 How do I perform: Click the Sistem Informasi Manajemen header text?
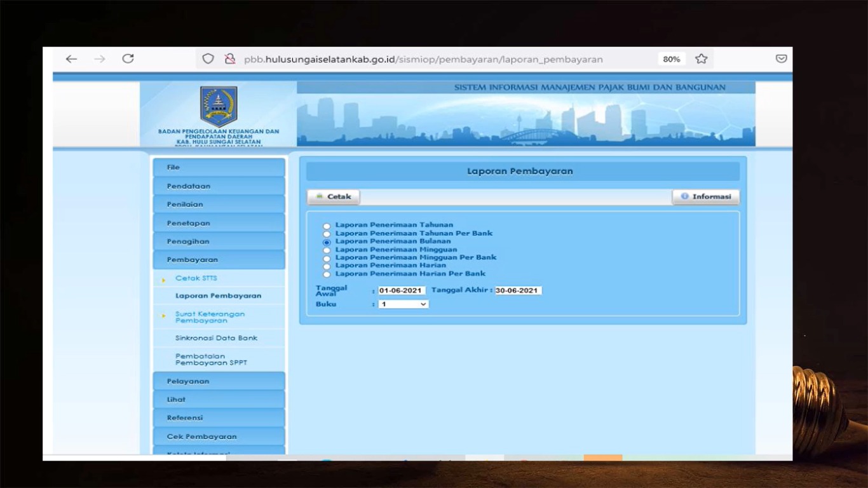(590, 88)
